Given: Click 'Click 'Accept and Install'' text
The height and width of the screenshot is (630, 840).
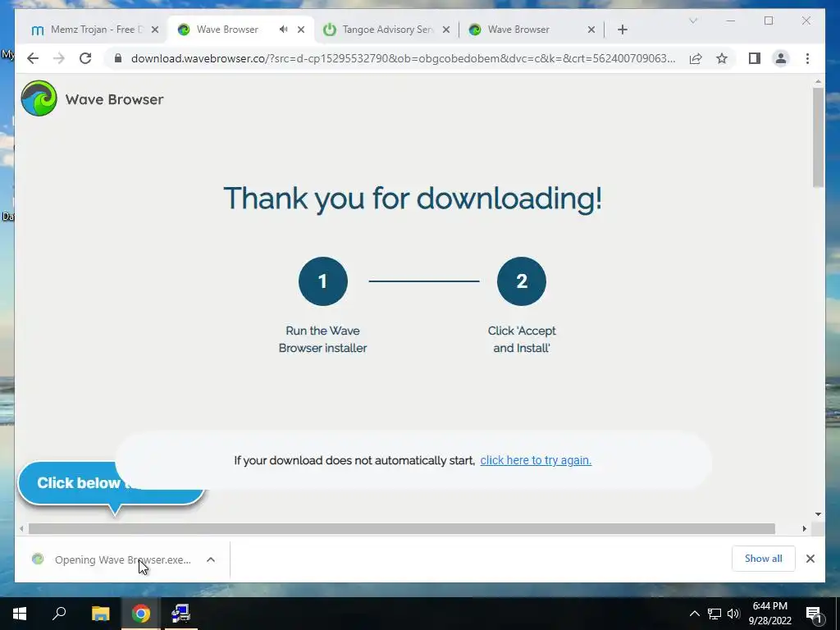Looking at the screenshot, I should coord(521,339).
